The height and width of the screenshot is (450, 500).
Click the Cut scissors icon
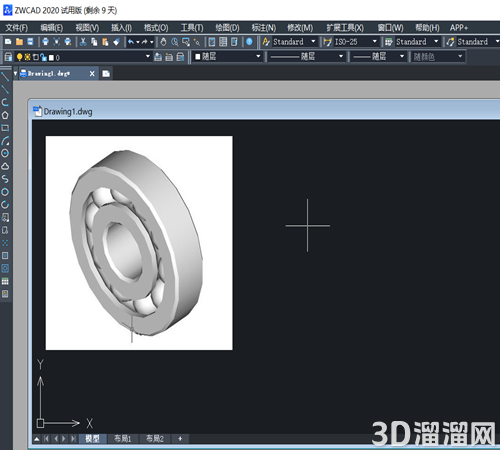coord(83,42)
